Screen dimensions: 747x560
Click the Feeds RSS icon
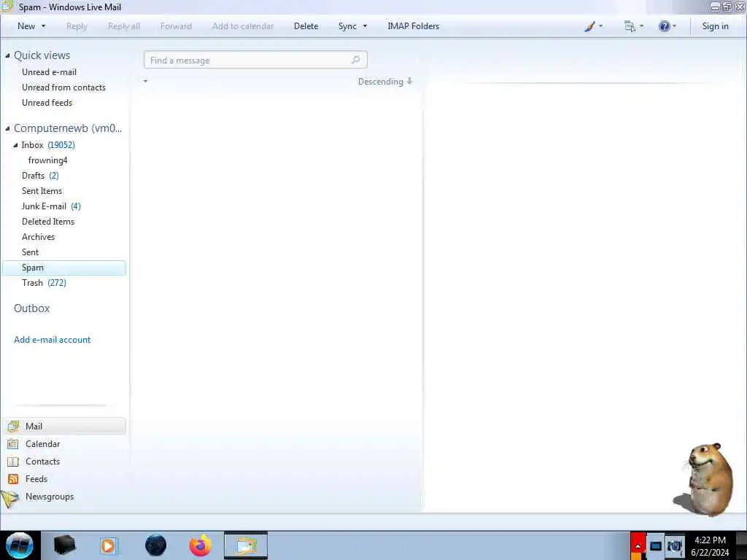click(x=13, y=479)
